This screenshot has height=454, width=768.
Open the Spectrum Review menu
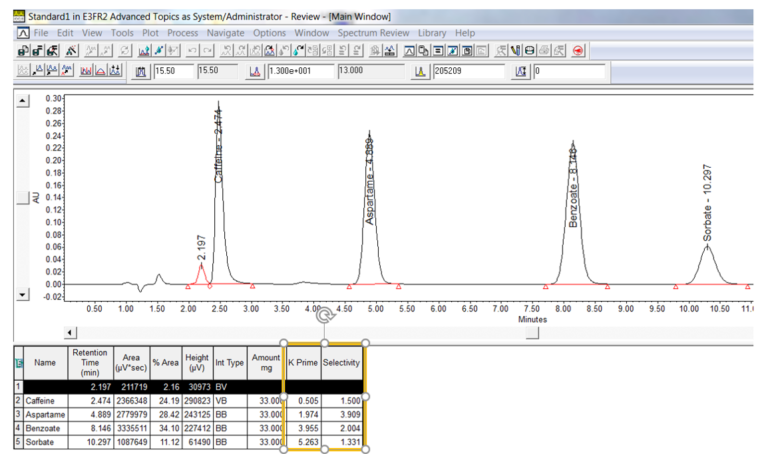pos(373,33)
